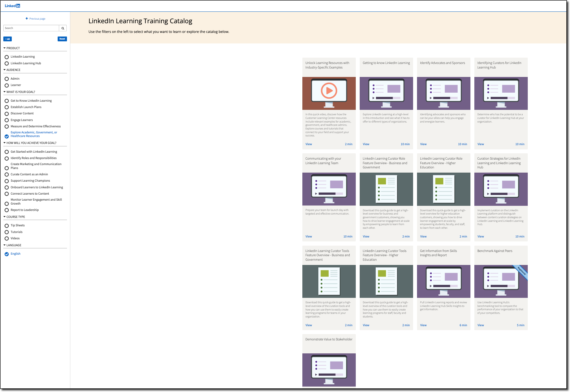
Task: Select Monitor Learner Engagement and Skill Growth
Action: coord(7,204)
